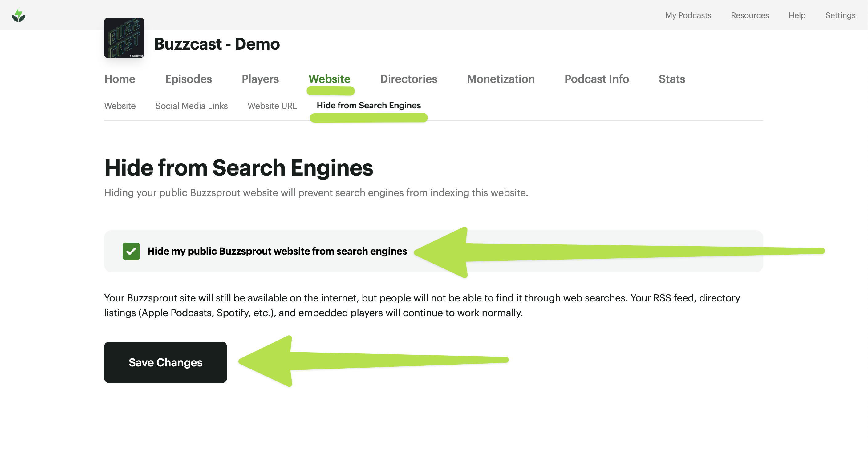Go to the Monetization tab

(501, 79)
